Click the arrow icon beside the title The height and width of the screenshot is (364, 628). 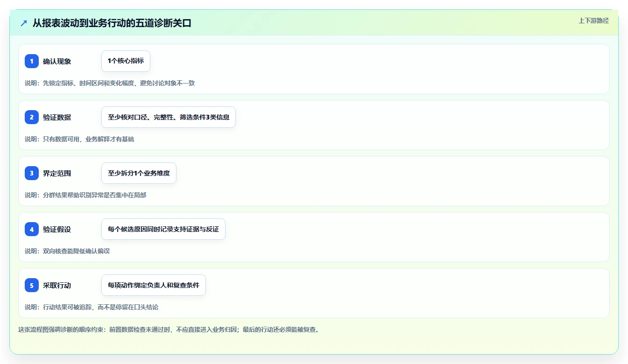24,23
